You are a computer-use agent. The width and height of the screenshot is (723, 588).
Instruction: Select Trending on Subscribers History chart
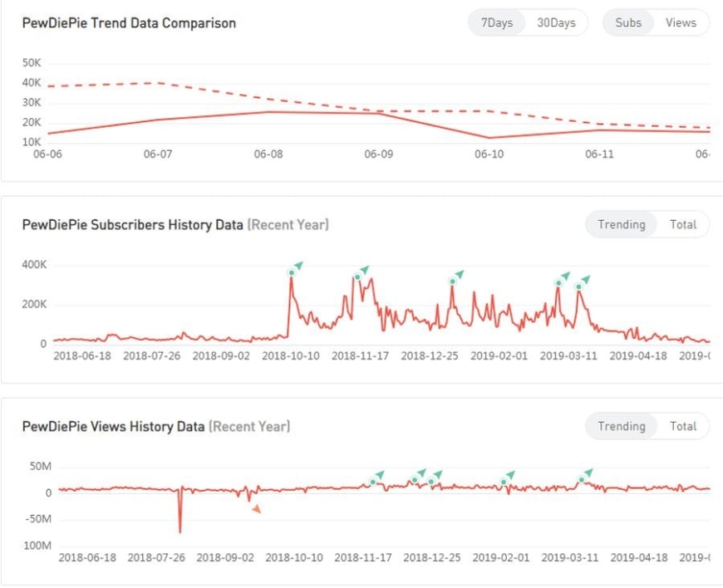pyautogui.click(x=621, y=224)
